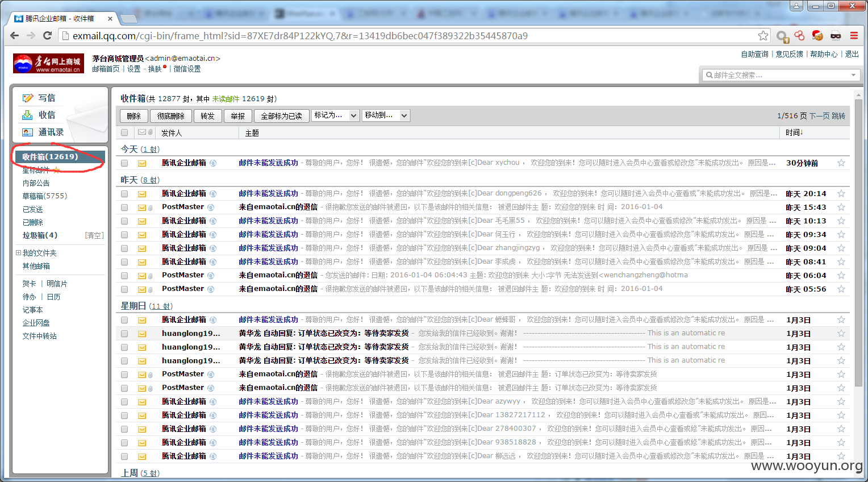Screen dimensions: 868x482
Task: Check the 昨天 08:41 email checkbox
Action: (124, 262)
